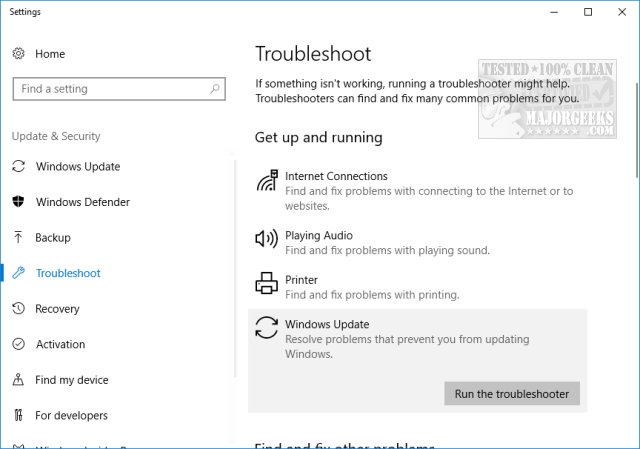Click the Home gear icon

[x=18, y=53]
